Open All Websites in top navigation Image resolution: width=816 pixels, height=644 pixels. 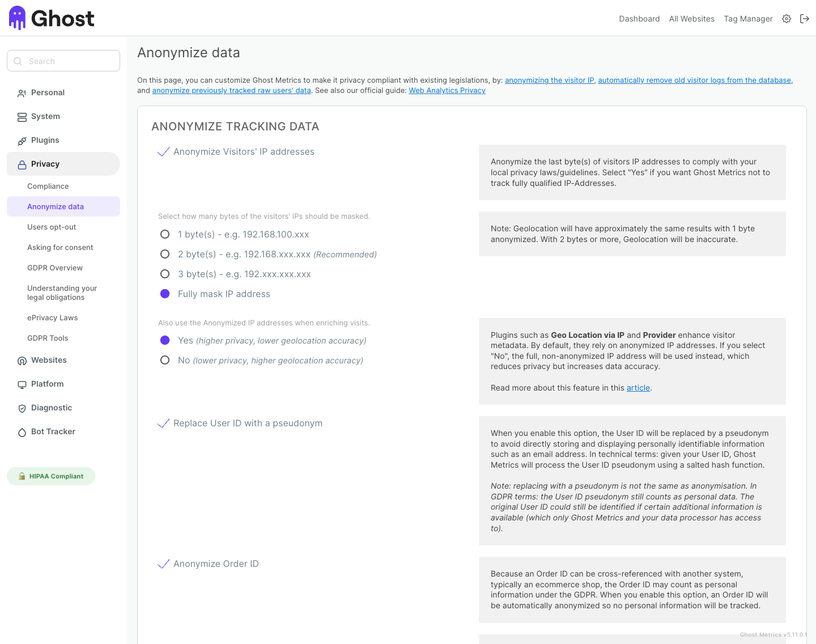point(691,19)
